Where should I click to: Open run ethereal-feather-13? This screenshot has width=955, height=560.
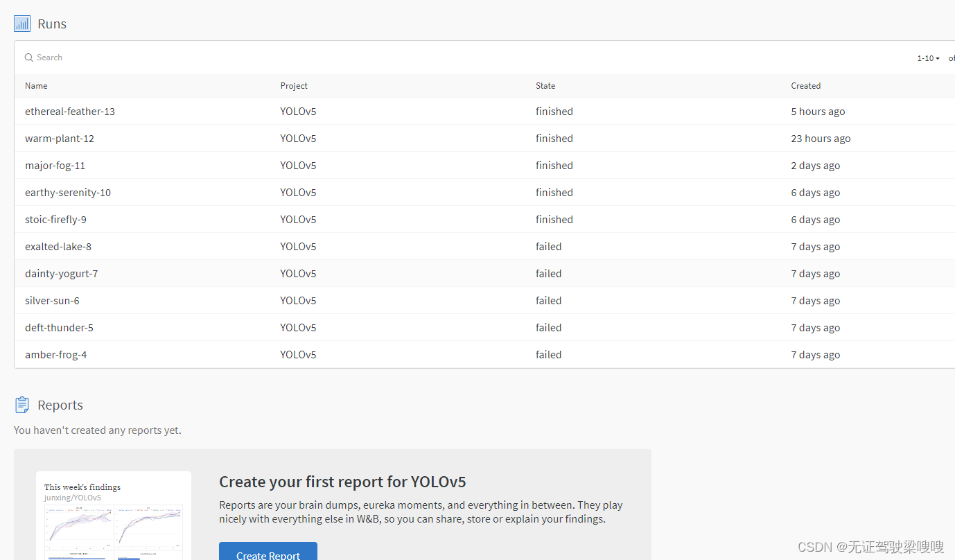tap(70, 112)
